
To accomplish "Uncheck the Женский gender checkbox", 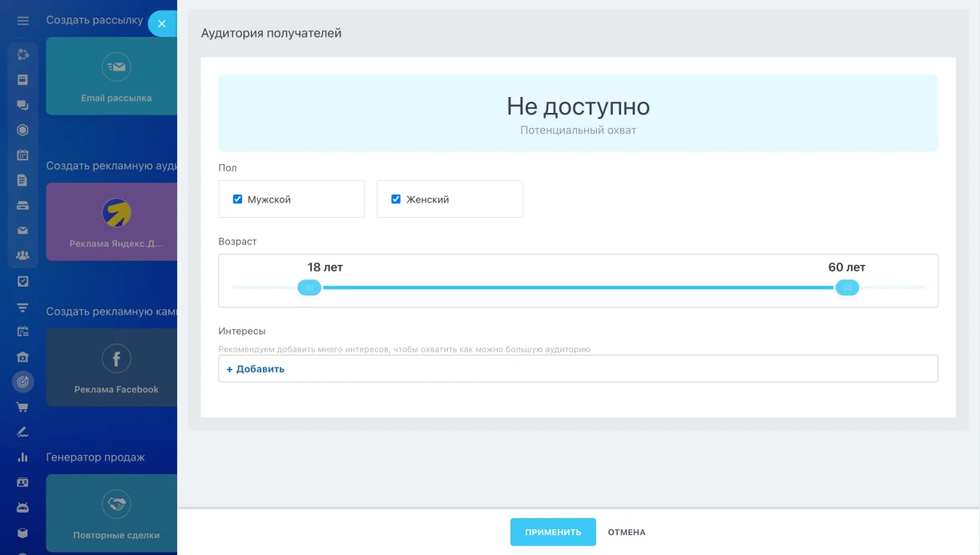I will (x=396, y=199).
